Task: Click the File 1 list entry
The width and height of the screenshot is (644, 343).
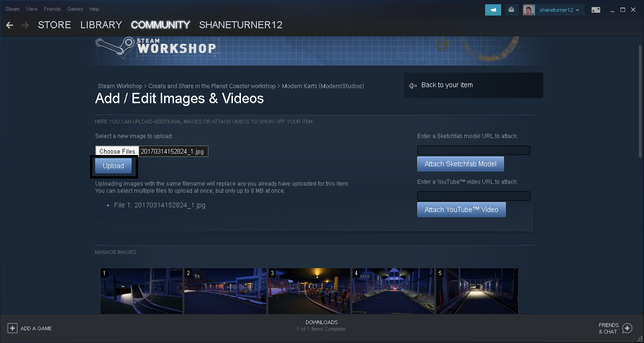Action: point(160,205)
